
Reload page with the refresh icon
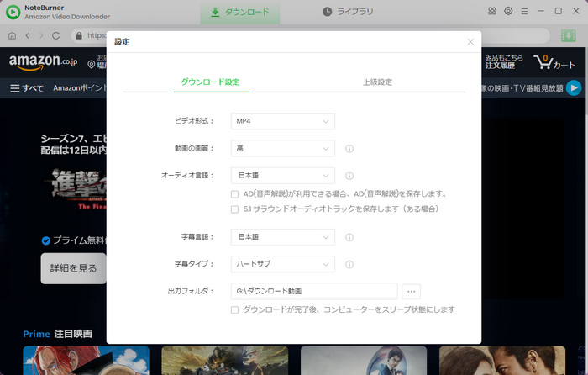click(56, 35)
